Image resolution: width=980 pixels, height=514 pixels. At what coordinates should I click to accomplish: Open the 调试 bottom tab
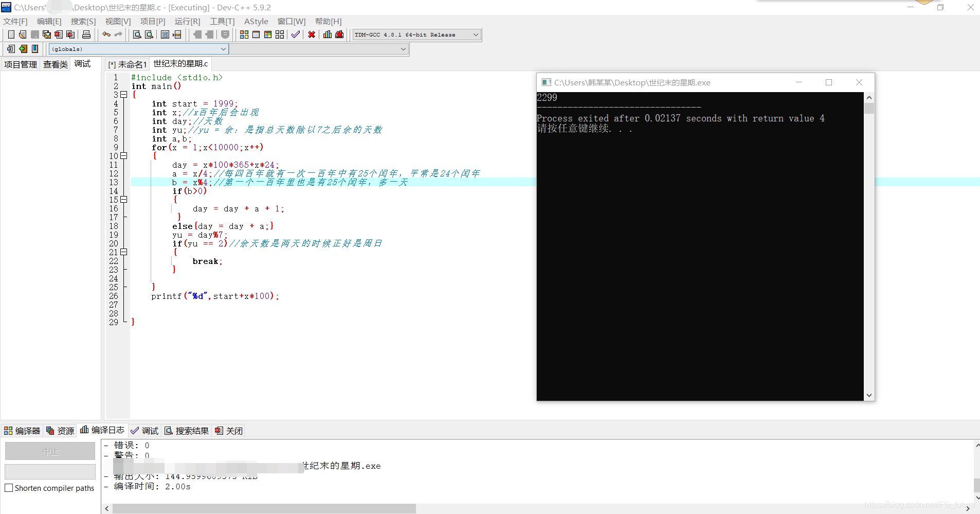tap(144, 431)
